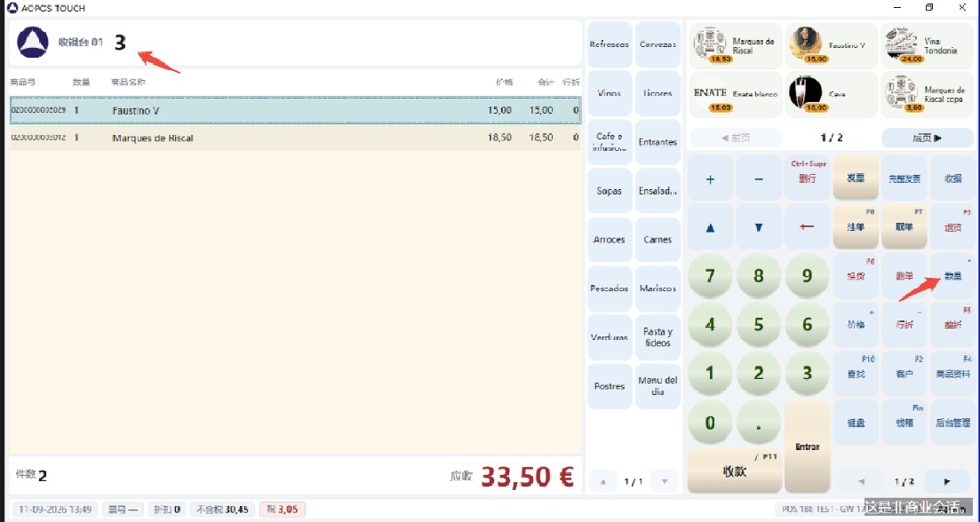Open the Pasta y fideos category
This screenshot has width=980, height=522.
pyautogui.click(x=657, y=337)
